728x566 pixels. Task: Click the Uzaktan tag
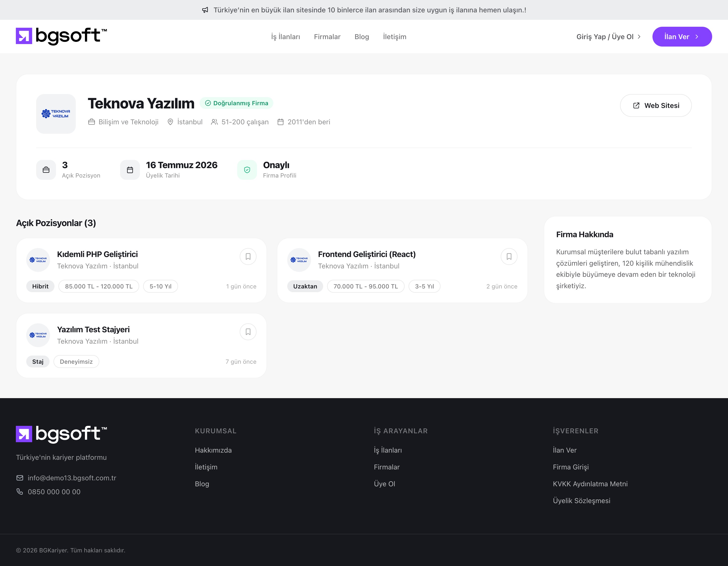(x=305, y=286)
